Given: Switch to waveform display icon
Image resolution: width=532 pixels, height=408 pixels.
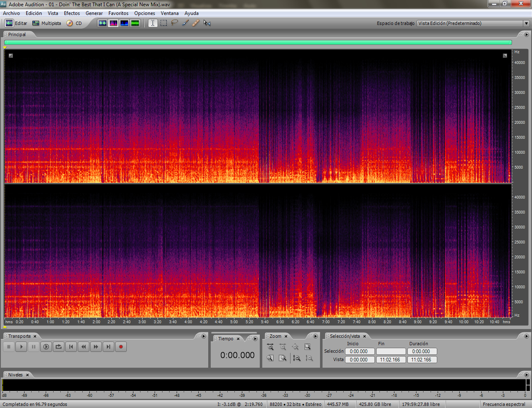Looking at the screenshot, I should point(102,23).
